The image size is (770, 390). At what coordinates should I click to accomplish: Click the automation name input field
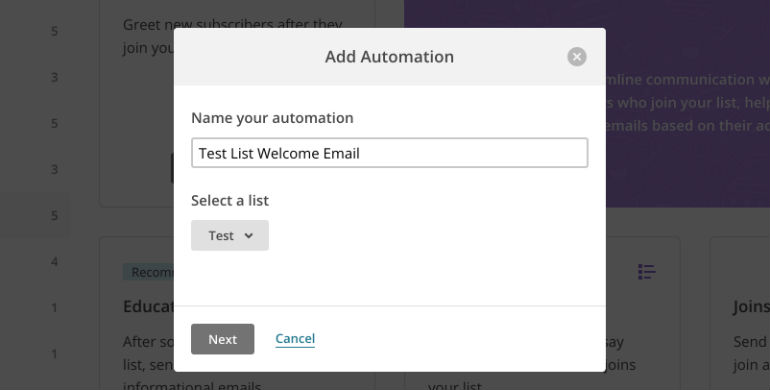[x=389, y=153]
